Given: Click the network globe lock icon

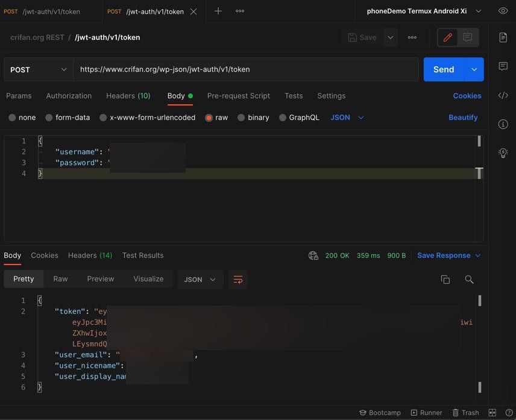Looking at the screenshot, I should 313,255.
